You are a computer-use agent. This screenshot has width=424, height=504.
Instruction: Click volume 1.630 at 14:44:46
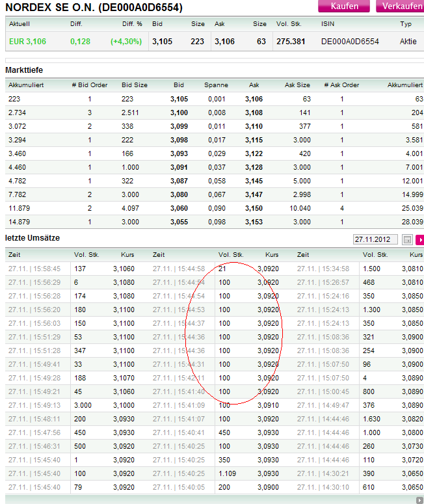pyautogui.click(x=371, y=419)
